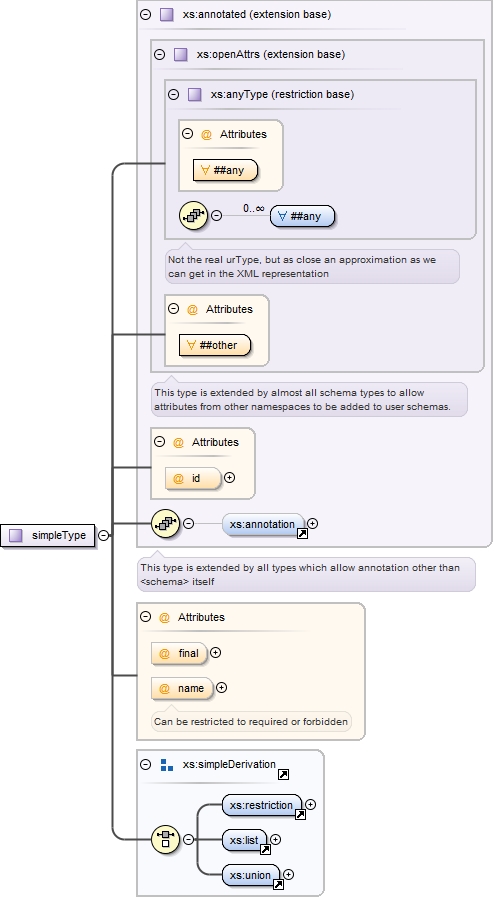Click the choice compositor icon in xs:simpleDerivation
This screenshot has height=898, width=494.
(x=165, y=840)
